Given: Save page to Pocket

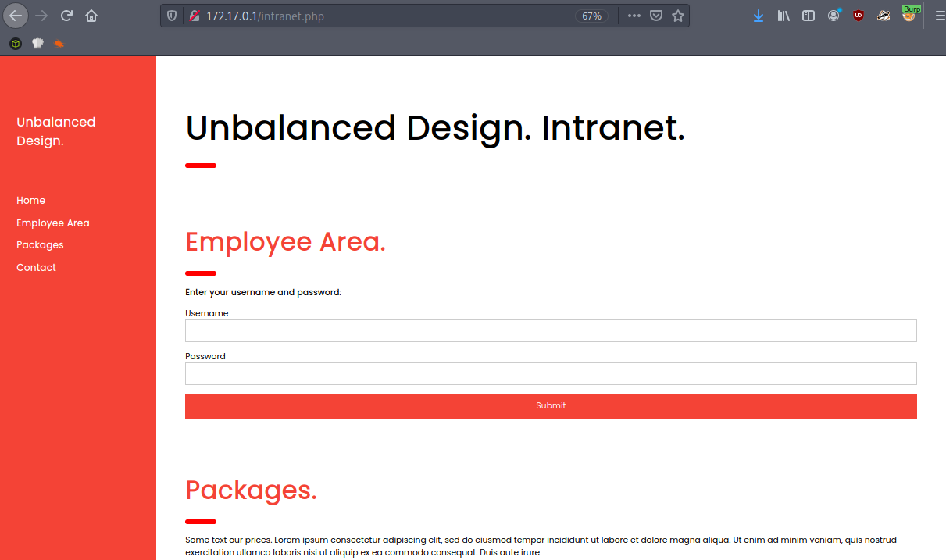Looking at the screenshot, I should (x=657, y=16).
